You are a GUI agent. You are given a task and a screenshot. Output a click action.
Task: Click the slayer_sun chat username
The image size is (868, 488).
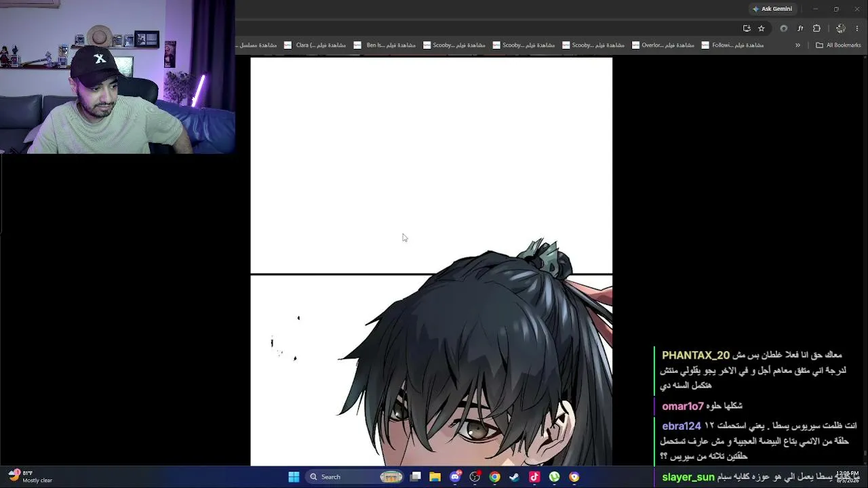688,477
